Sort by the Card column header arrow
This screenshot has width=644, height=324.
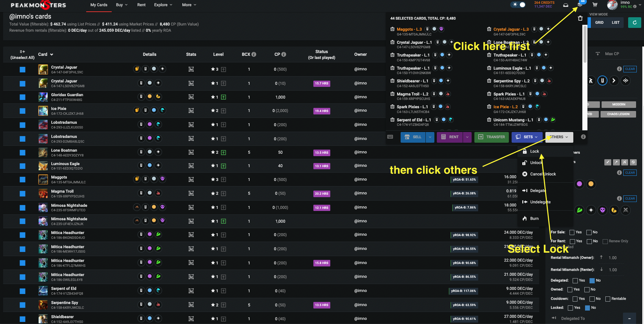(52, 54)
